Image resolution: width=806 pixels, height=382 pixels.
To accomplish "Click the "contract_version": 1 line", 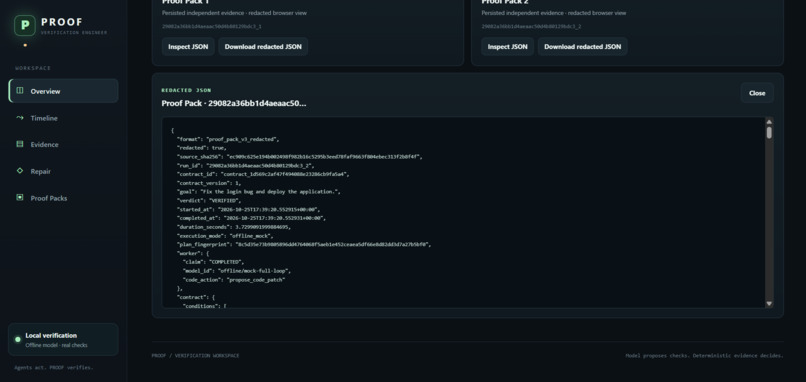I will [209, 183].
